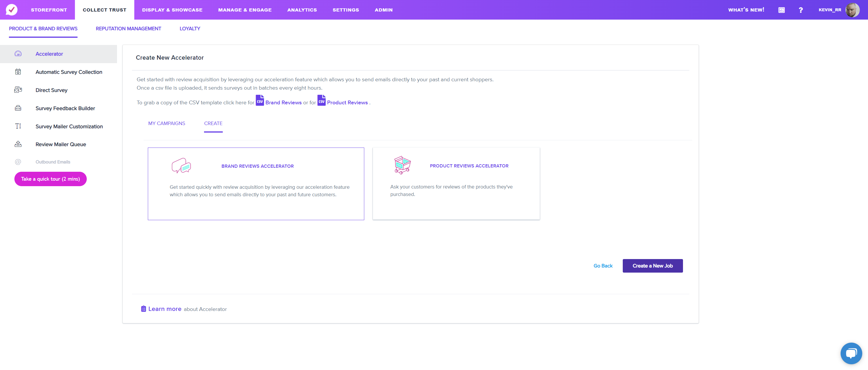Click the Kevin_RR profile avatar

852,10
